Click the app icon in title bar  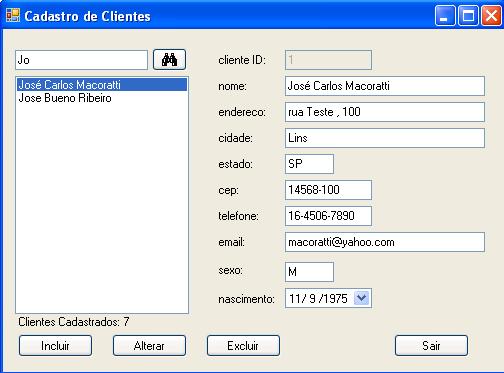pyautogui.click(x=13, y=15)
